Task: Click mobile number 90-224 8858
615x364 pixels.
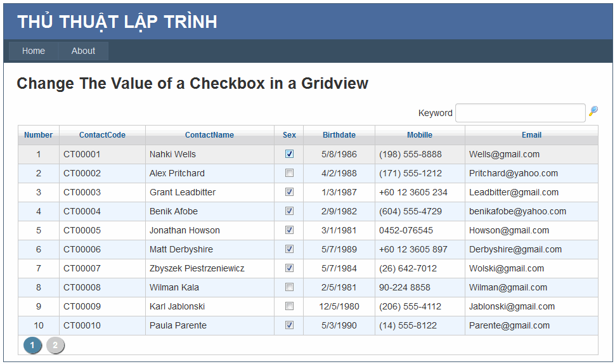Action: point(405,287)
